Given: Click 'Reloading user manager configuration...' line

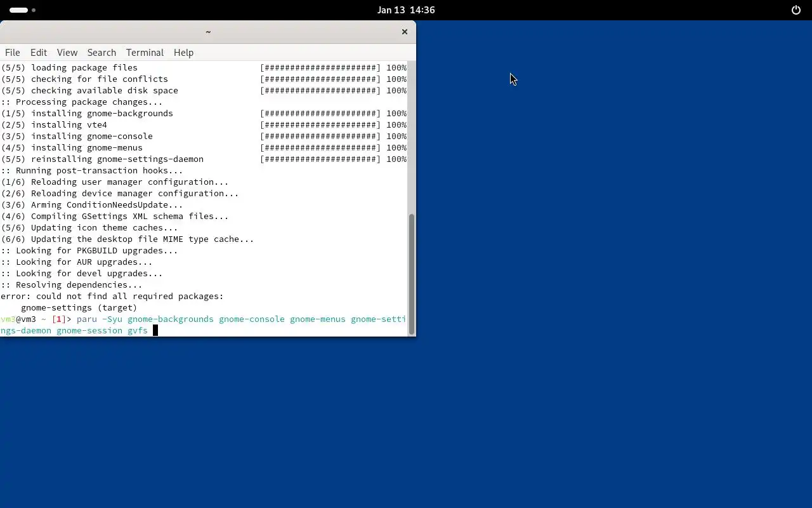Looking at the screenshot, I should pyautogui.click(x=115, y=182).
